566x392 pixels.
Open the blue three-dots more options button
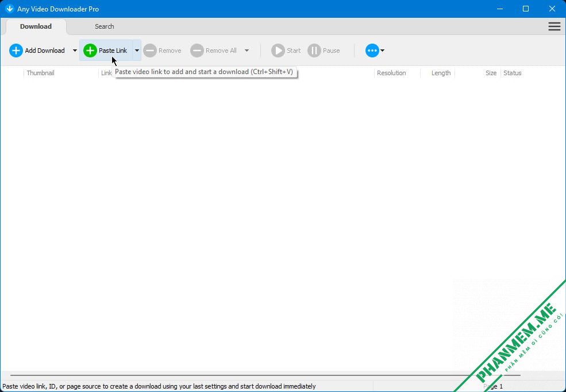[x=372, y=51]
